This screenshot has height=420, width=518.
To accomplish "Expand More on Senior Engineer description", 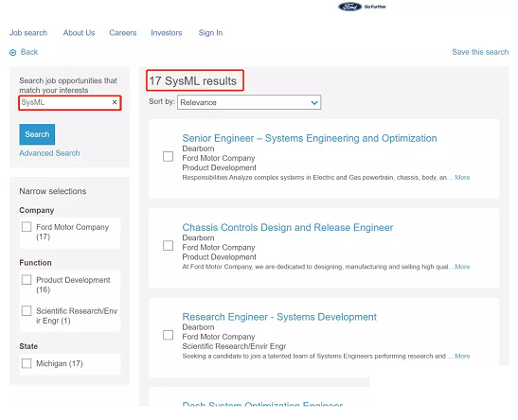I will pos(462,178).
